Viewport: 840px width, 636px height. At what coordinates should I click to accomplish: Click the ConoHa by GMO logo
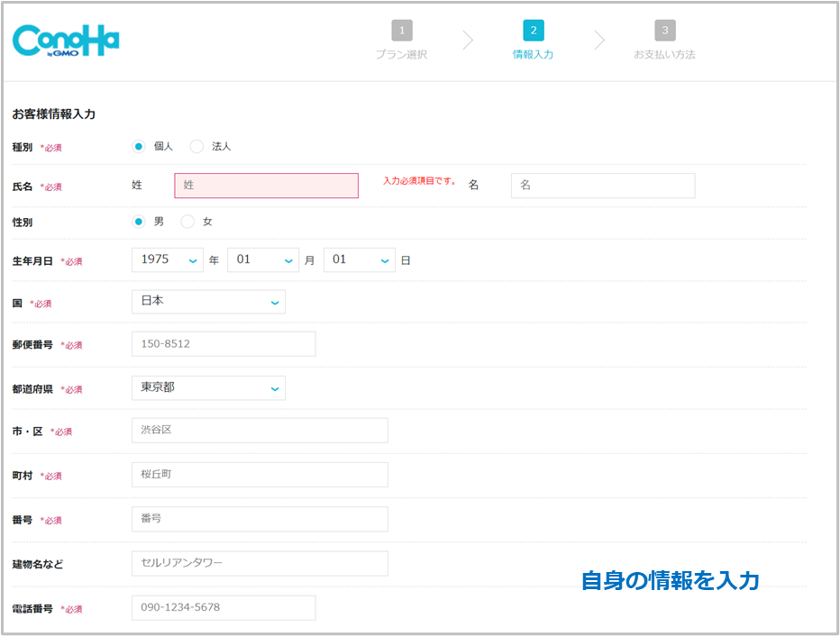(66, 41)
